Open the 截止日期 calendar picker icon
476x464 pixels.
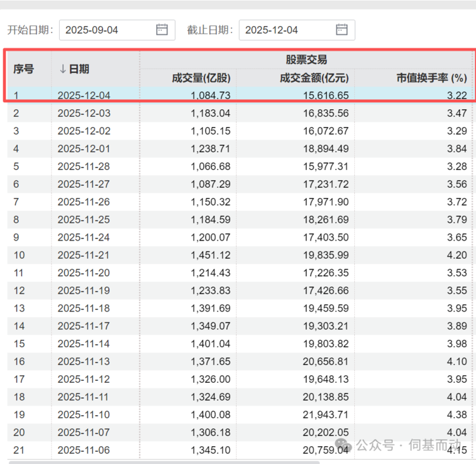click(342, 29)
